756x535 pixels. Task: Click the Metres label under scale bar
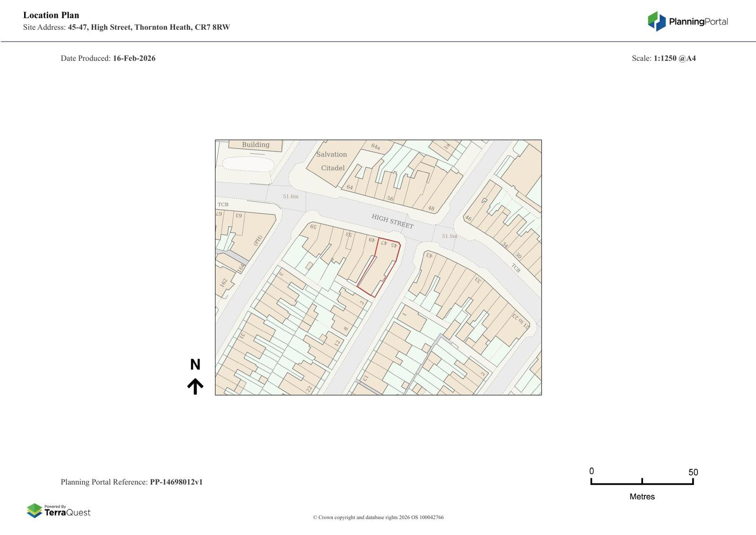coord(642,497)
